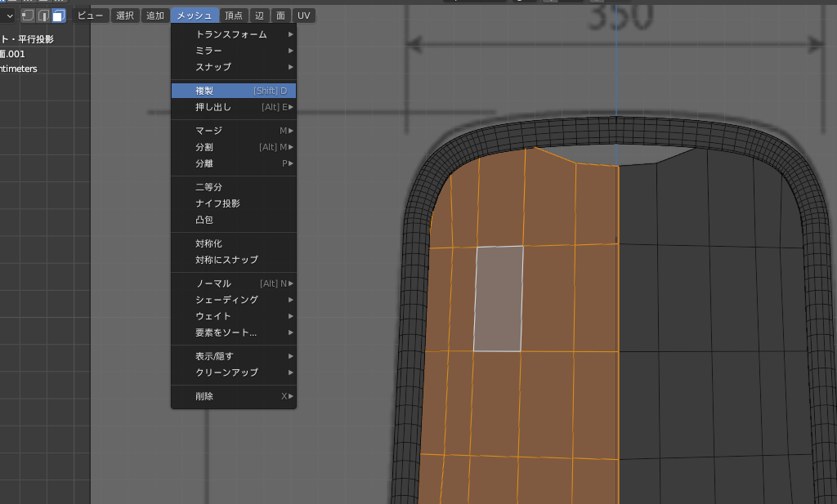Image resolution: width=837 pixels, height=504 pixels.
Task: Open the UV menu
Action: click(304, 16)
